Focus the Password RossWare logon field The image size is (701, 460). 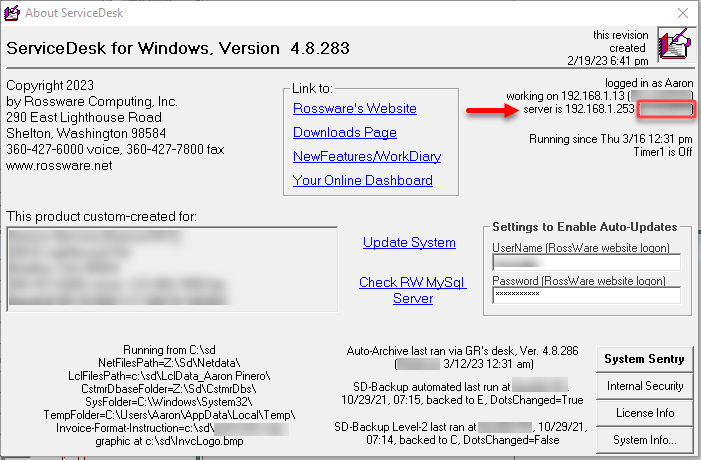(x=587, y=295)
